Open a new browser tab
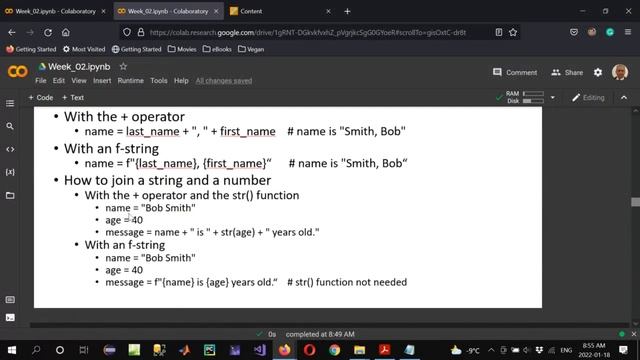Screen dimensions: 640x360 347,11
